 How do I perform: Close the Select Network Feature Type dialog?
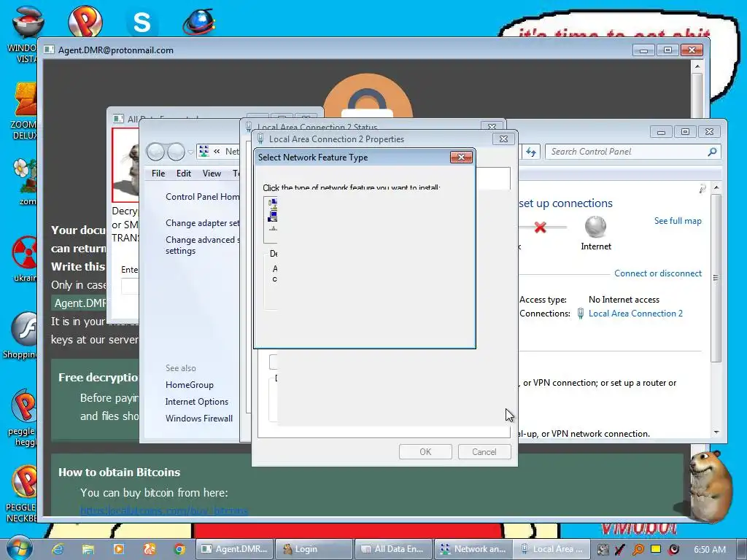click(461, 157)
